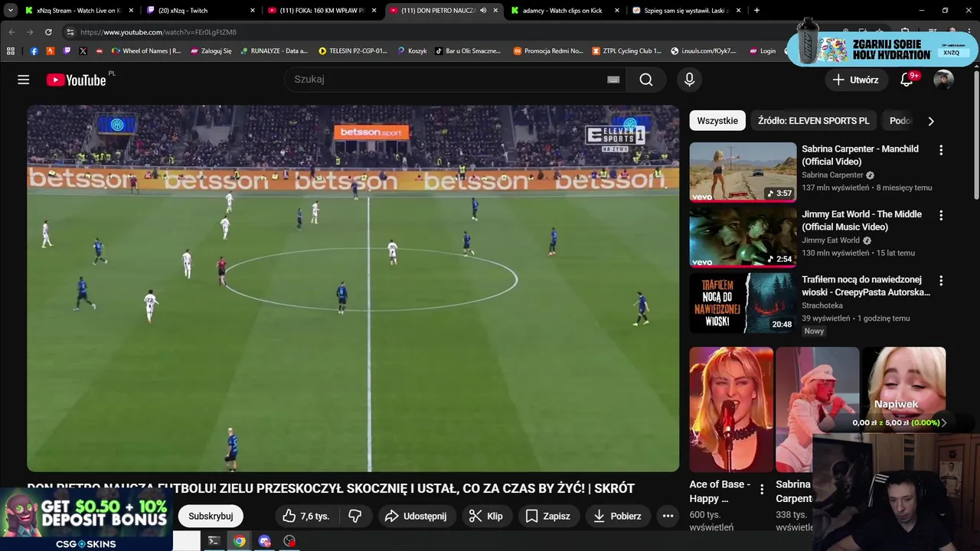Image resolution: width=980 pixels, height=551 pixels.
Task: Go back with the browser back arrow
Action: point(11,32)
